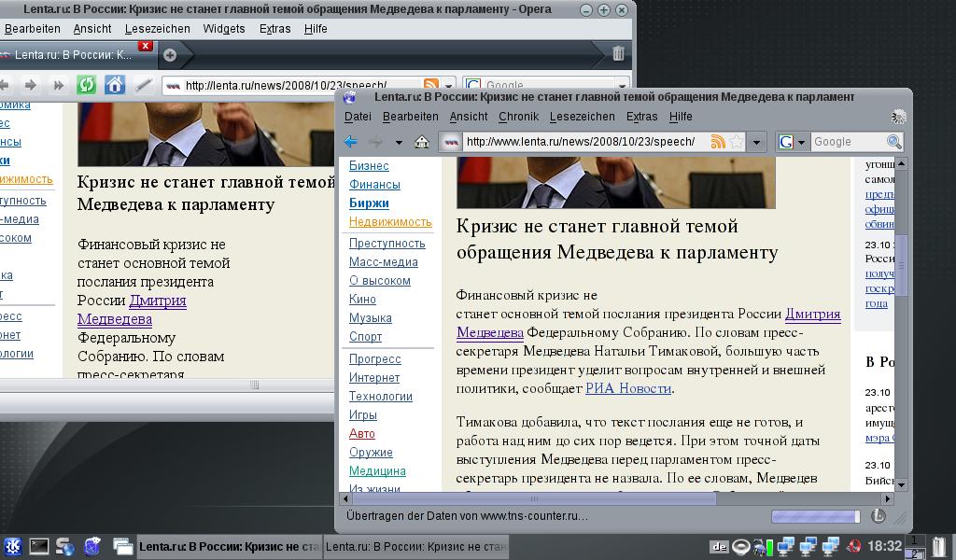Click the Firefox vertical scrollbar up arrow
This screenshot has width=956, height=560.
click(901, 164)
